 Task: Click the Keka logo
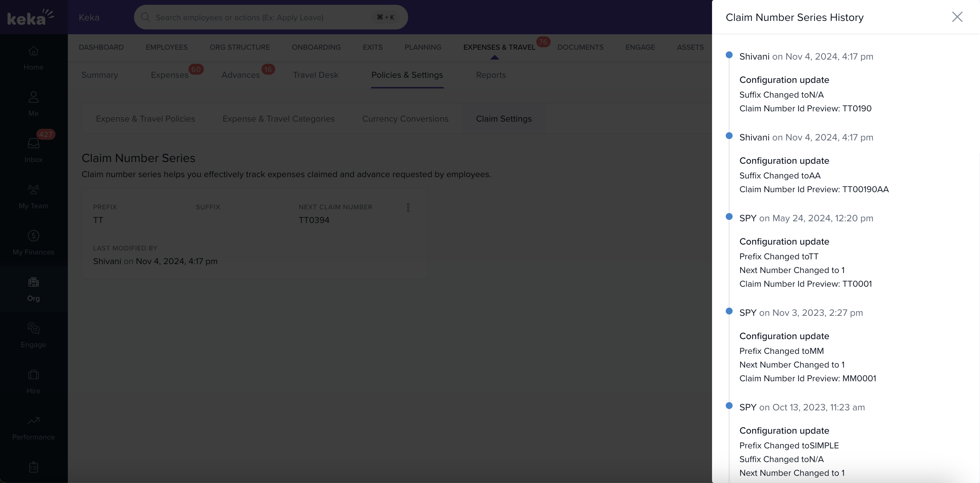coord(30,17)
